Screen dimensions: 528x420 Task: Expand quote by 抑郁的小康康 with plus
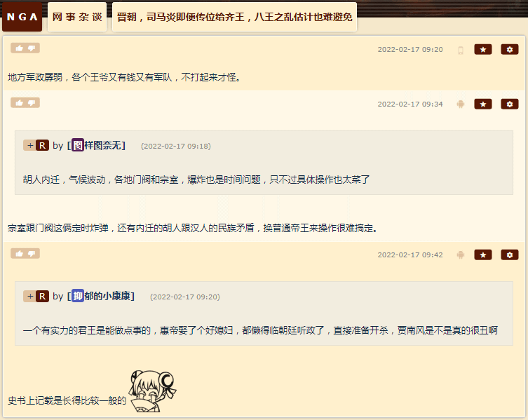29,297
